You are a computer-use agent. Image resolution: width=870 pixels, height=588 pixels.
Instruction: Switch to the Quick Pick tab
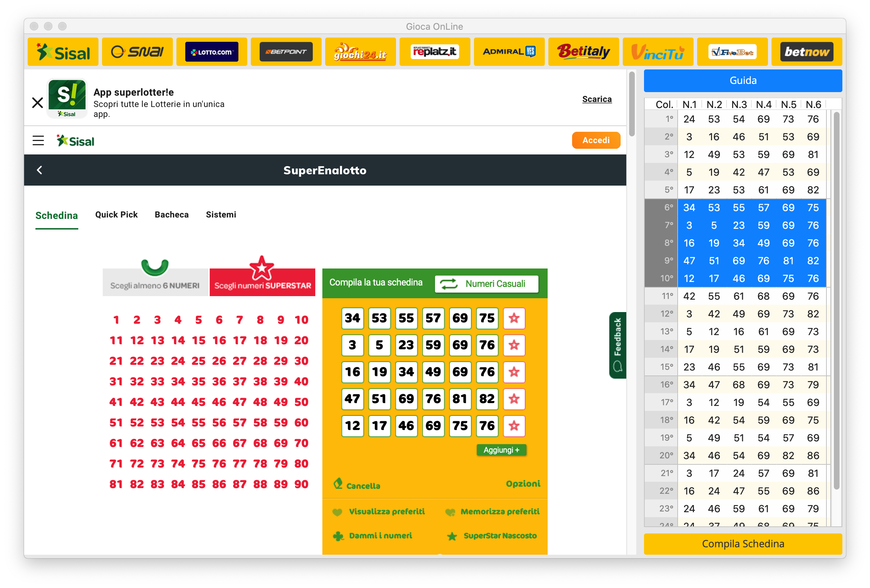pyautogui.click(x=116, y=214)
